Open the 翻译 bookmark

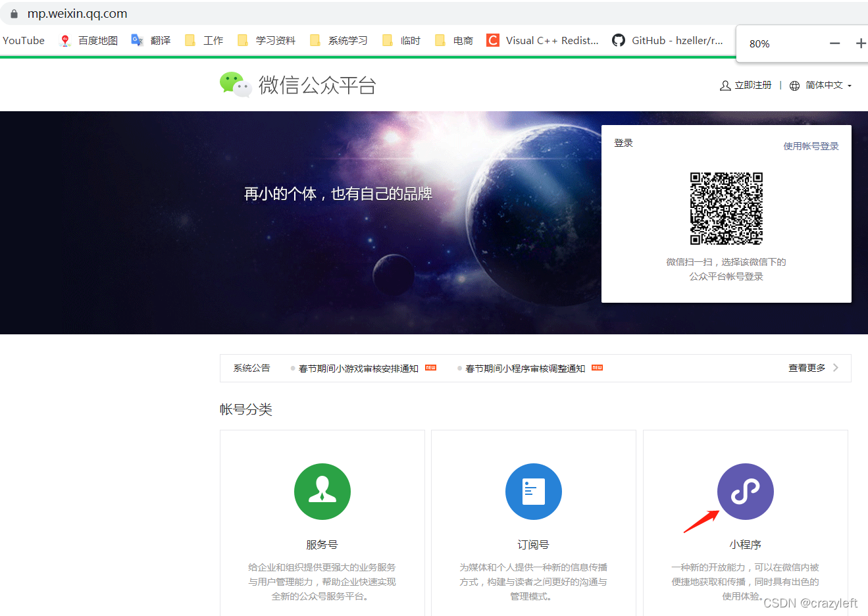click(x=151, y=41)
